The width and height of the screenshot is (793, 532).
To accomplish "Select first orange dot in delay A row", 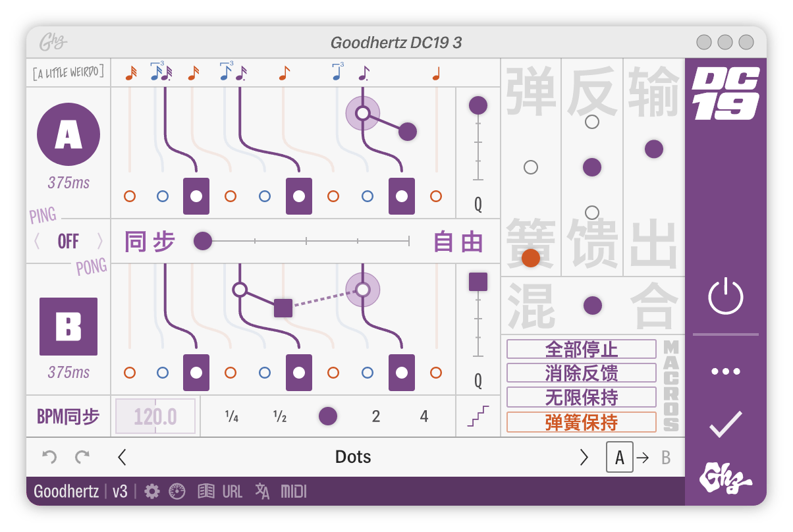I will tap(130, 196).
